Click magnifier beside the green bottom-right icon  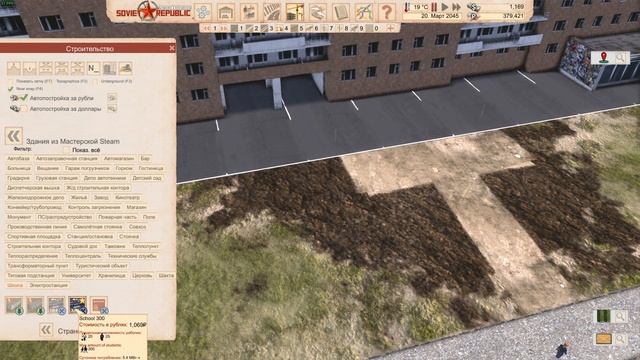620,316
